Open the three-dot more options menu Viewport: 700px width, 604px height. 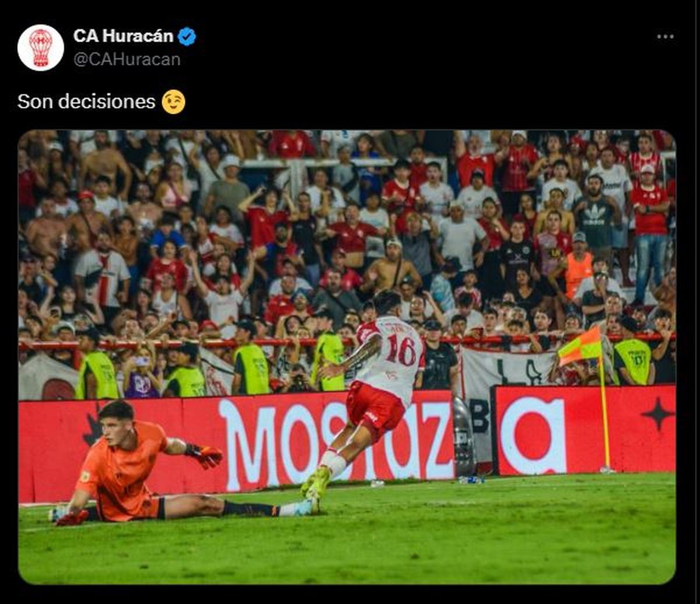665,36
